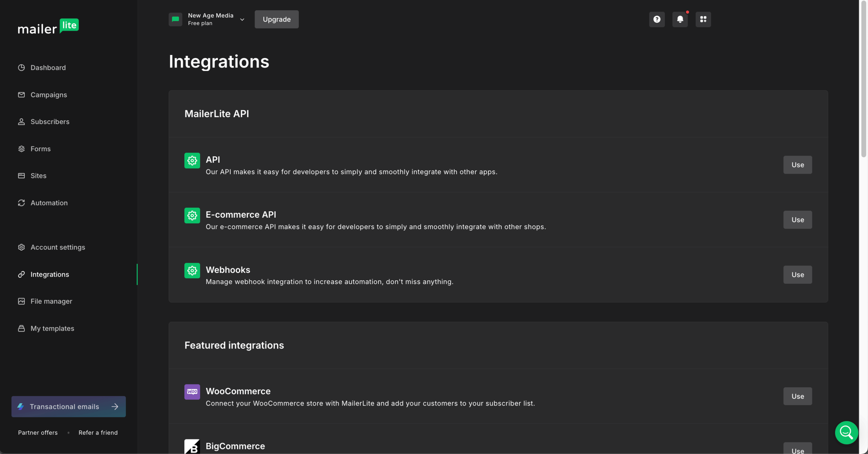The width and height of the screenshot is (868, 454).
Task: Go to Campaigns section
Action: [49, 95]
